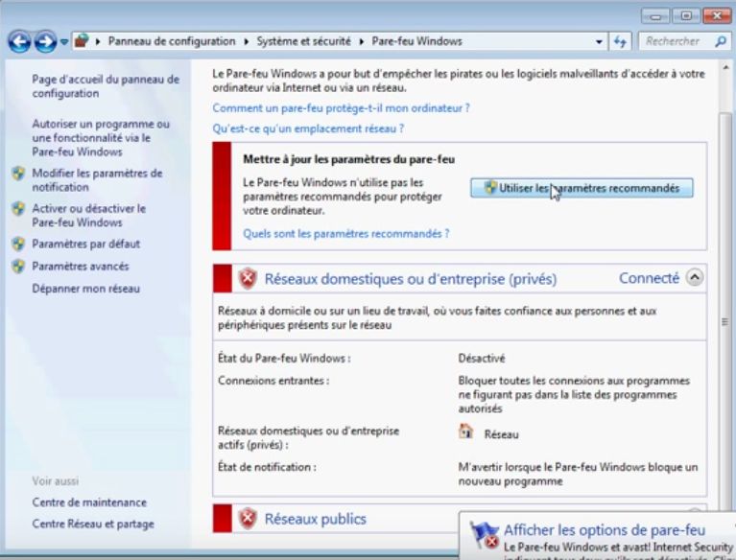Image resolution: width=736 pixels, height=560 pixels.
Task: Open 'Comment un pare-feu protège-t-il mon ordinateur ?'
Action: click(342, 108)
